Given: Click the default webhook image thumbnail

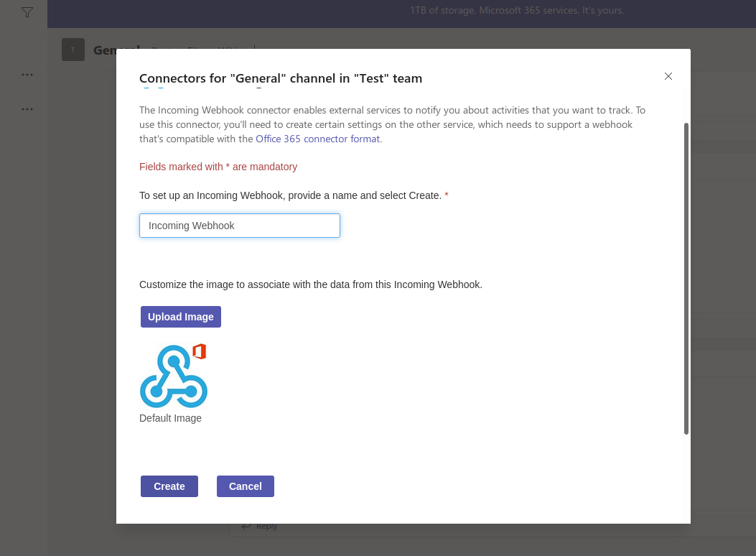Looking at the screenshot, I should click(x=174, y=376).
